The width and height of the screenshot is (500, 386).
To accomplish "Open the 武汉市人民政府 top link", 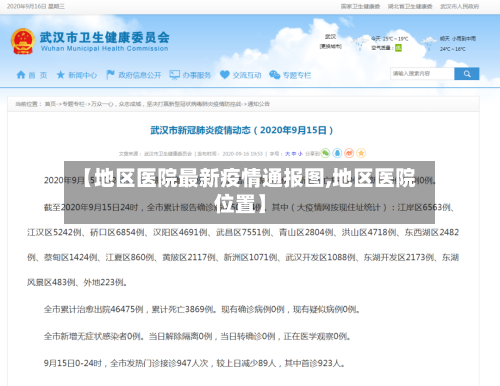I will click(459, 6).
